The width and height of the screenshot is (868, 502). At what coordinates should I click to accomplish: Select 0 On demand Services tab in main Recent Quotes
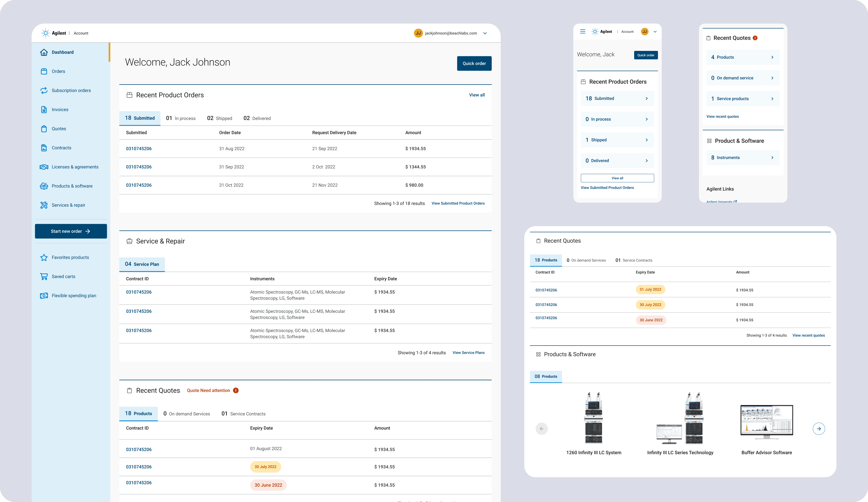(x=186, y=413)
